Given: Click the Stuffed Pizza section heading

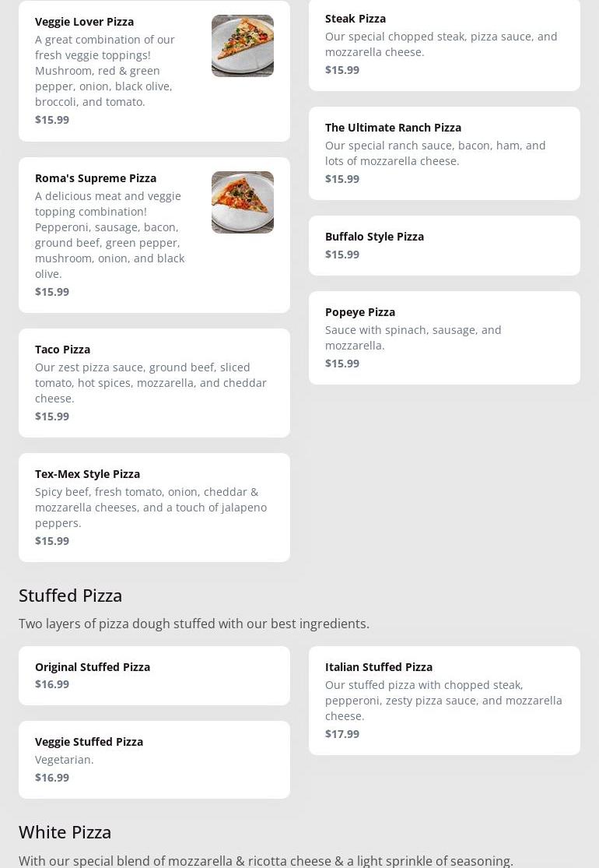Looking at the screenshot, I should (x=71, y=596).
